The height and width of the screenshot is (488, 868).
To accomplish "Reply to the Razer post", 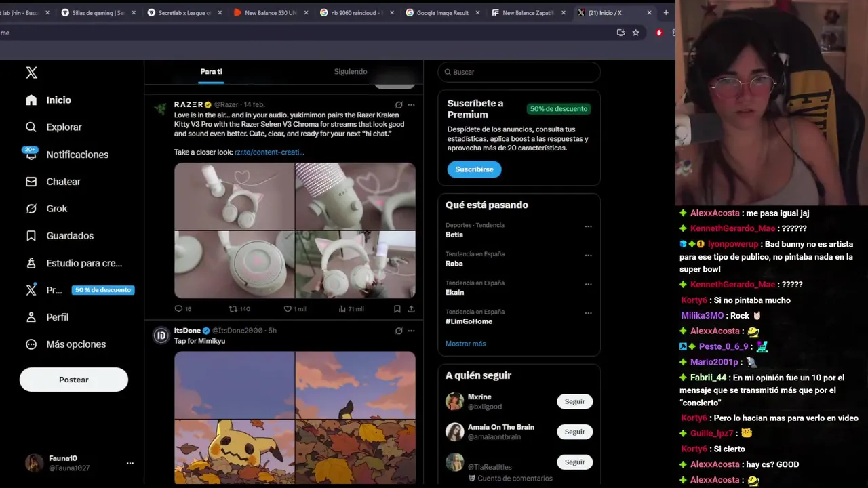I will click(183, 309).
